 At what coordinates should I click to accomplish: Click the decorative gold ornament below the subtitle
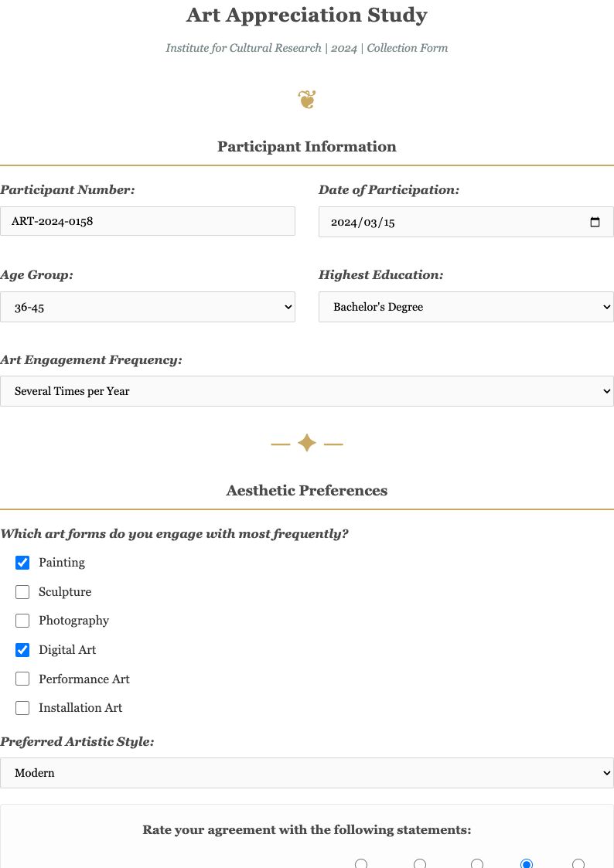[x=307, y=99]
